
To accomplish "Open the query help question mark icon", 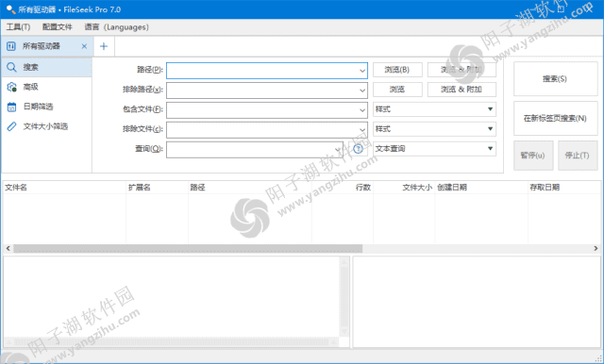I will (x=359, y=149).
